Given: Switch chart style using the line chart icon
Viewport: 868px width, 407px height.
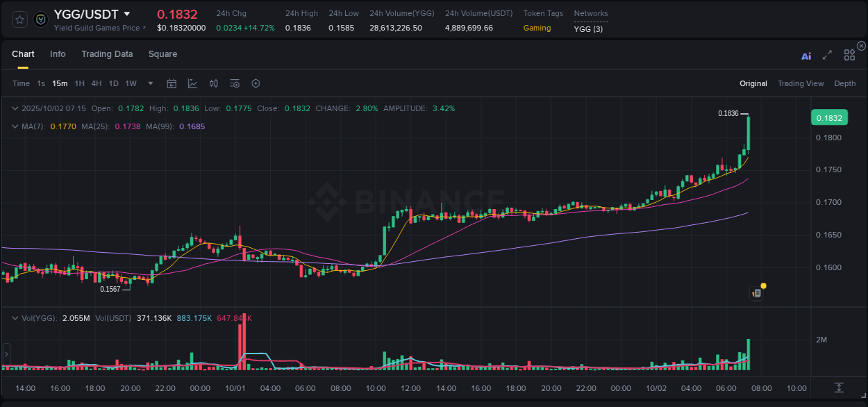Looking at the screenshot, I should tap(192, 83).
